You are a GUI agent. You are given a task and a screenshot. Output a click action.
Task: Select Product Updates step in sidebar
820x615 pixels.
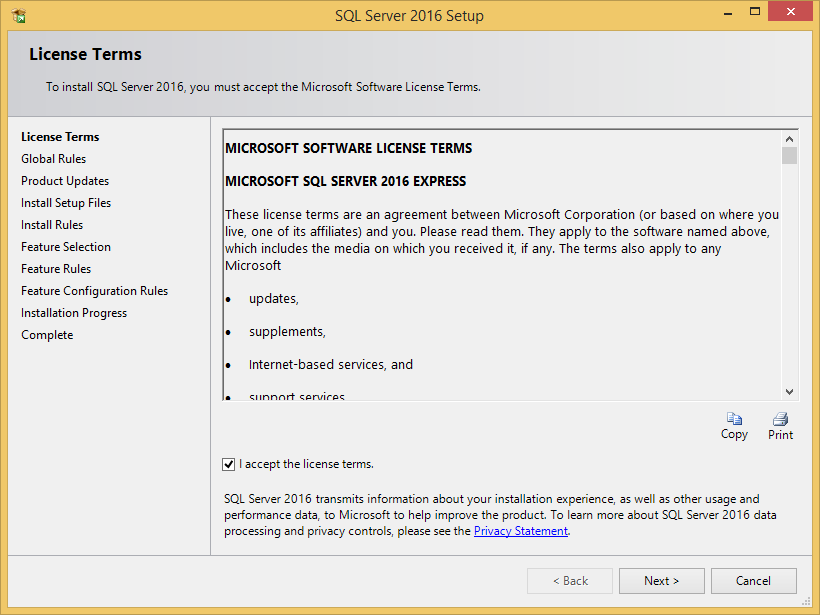65,181
